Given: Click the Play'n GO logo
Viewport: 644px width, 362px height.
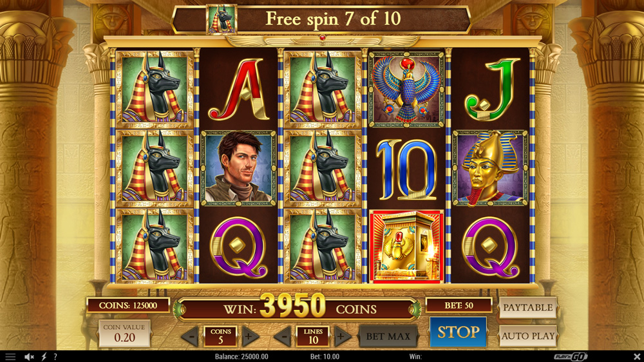Looking at the screenshot, I should (571, 357).
